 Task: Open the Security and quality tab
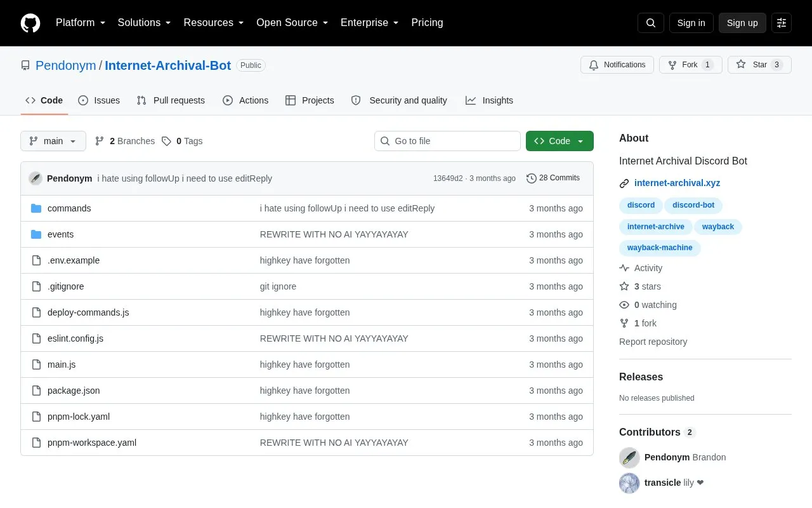(400, 100)
